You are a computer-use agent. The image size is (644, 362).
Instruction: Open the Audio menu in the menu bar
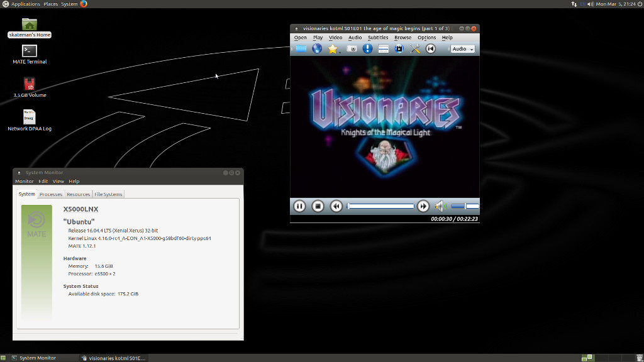tap(355, 37)
